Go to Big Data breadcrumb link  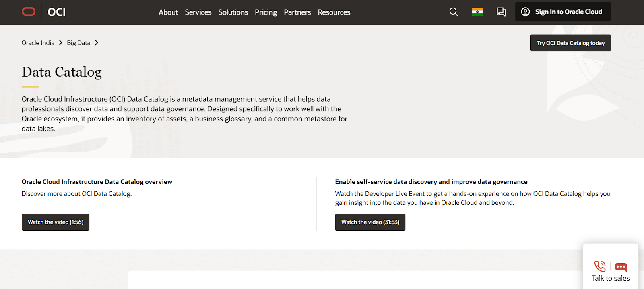78,43
